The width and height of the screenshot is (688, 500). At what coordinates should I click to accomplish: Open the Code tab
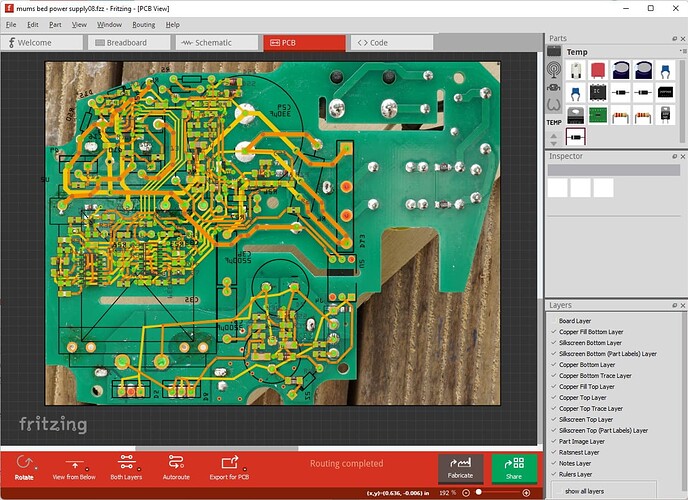pyautogui.click(x=392, y=43)
